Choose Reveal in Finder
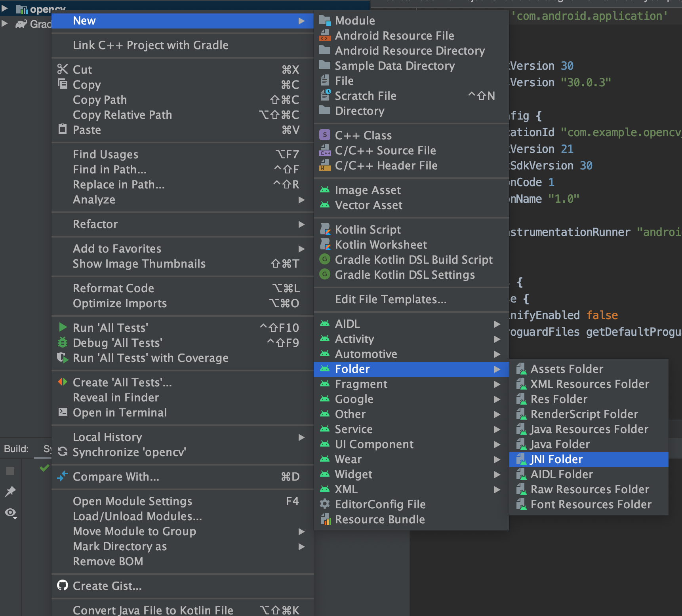The height and width of the screenshot is (616, 682). [x=182, y=397]
